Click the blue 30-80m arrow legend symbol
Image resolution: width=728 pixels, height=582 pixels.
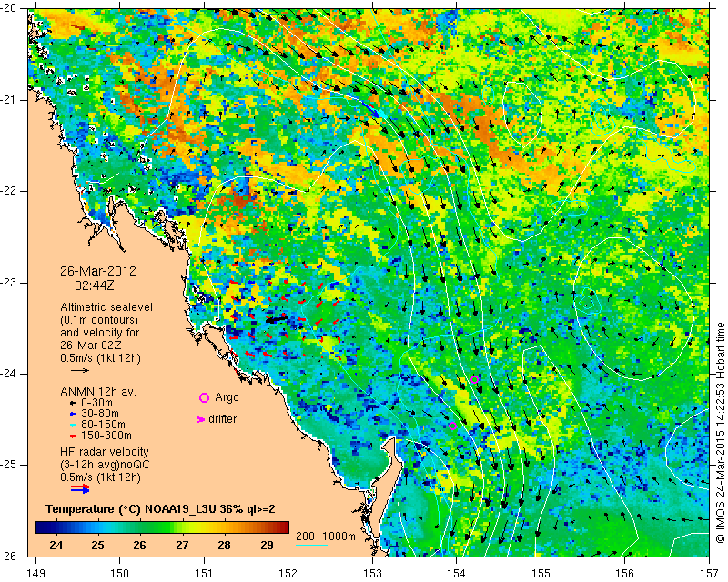(x=73, y=414)
